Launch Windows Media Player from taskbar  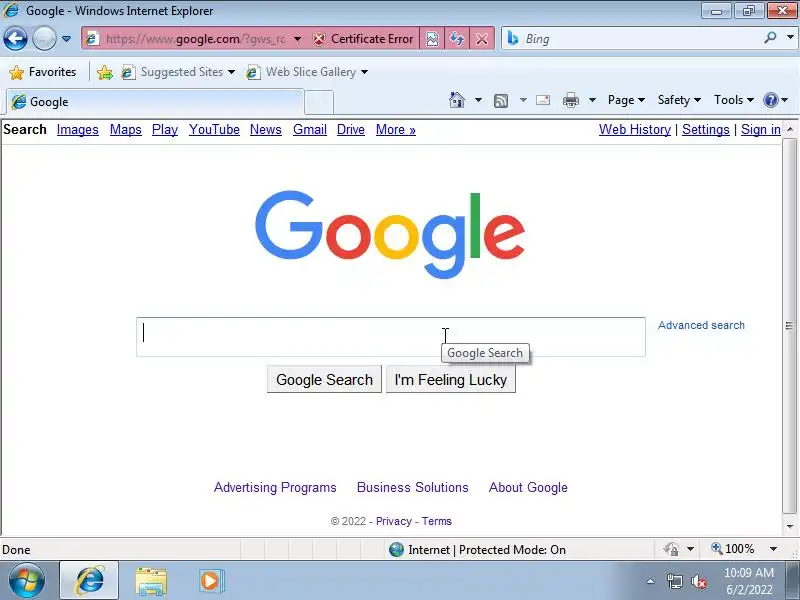pyautogui.click(x=210, y=581)
